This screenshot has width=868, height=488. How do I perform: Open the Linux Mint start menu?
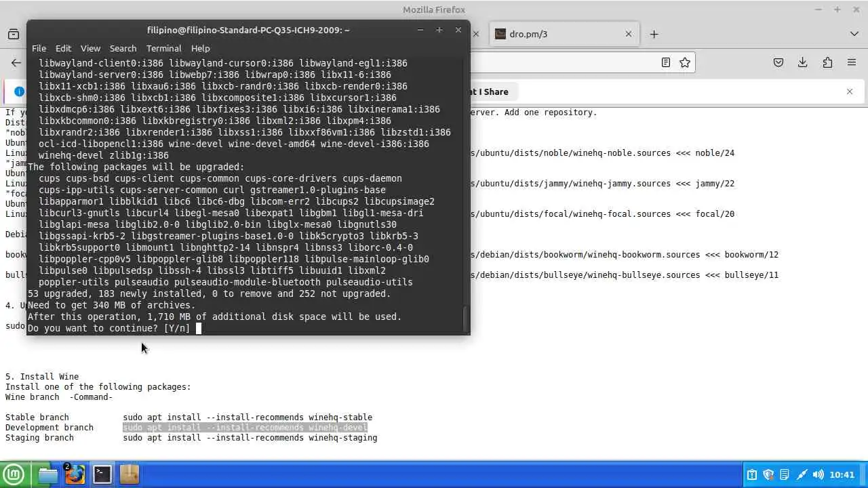(14, 474)
